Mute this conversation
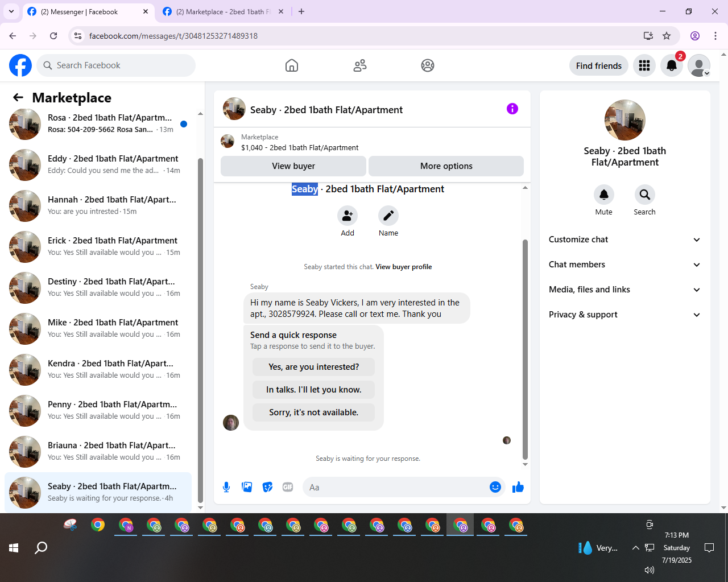This screenshot has width=728, height=582. click(x=604, y=195)
